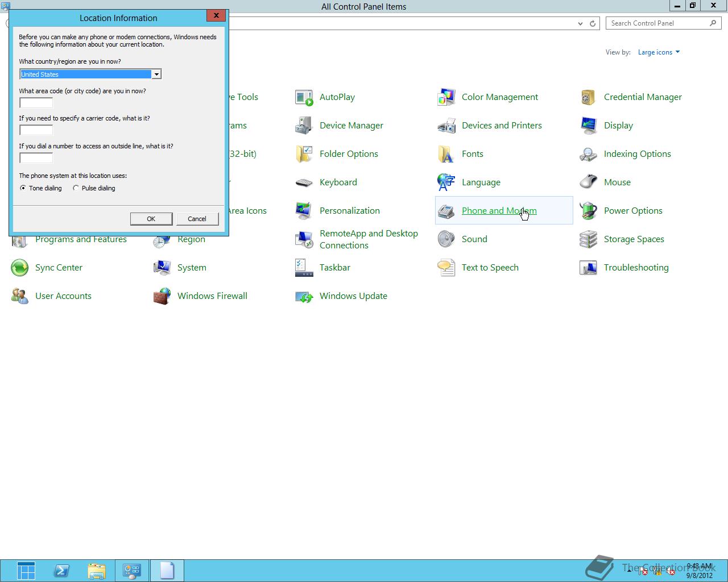Open the Power Options icon
Viewport: 728px width, 582px height.
point(589,211)
